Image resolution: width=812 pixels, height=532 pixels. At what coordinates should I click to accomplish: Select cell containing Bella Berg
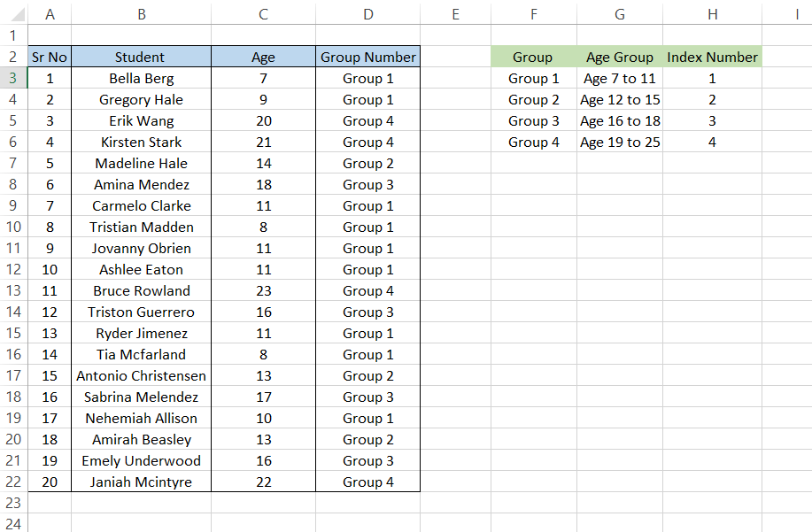pyautogui.click(x=141, y=78)
